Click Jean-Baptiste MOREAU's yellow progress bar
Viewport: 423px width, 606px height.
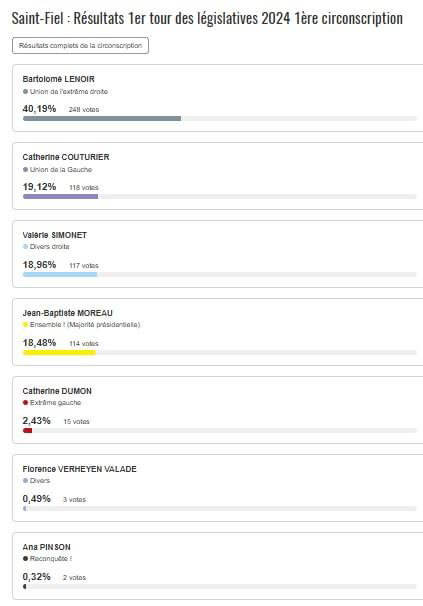pyautogui.click(x=59, y=352)
